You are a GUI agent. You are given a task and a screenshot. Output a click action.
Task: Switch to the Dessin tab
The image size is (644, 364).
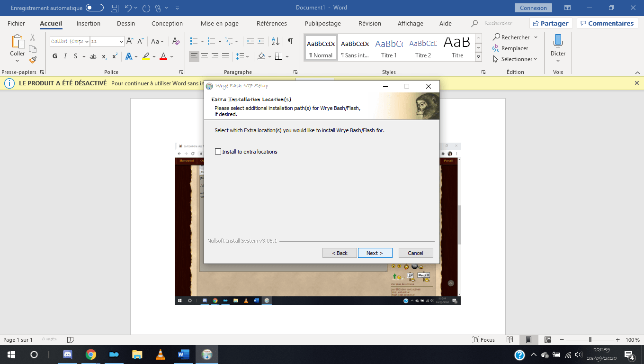point(126,23)
